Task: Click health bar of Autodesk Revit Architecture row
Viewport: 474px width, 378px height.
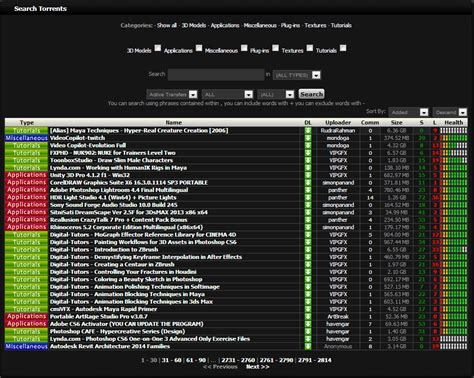Action: [x=454, y=346]
